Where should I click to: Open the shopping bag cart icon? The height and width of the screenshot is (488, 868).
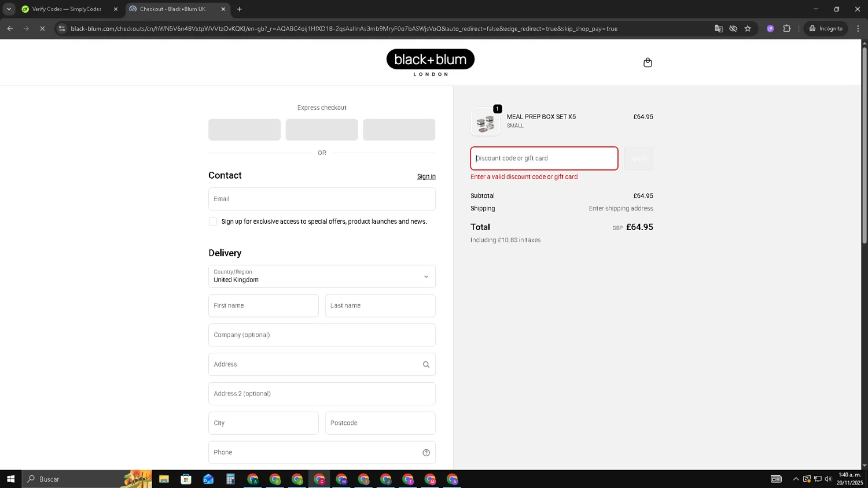point(648,62)
